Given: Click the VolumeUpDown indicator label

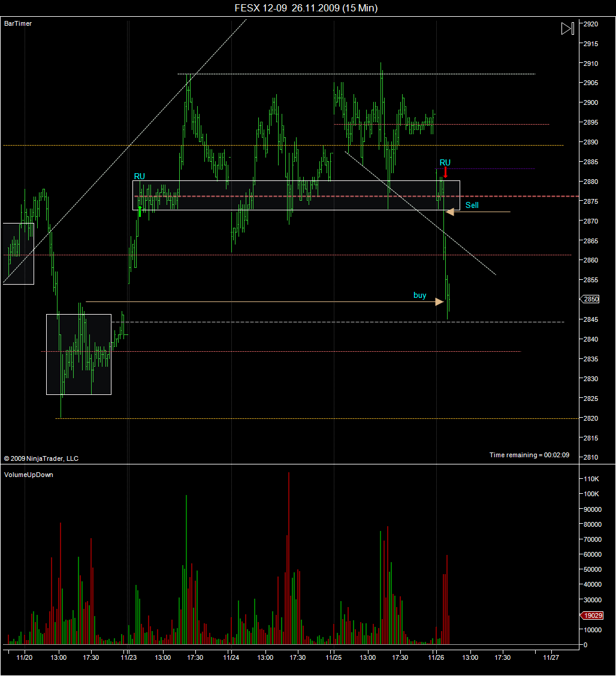Looking at the screenshot, I should (x=28, y=475).
